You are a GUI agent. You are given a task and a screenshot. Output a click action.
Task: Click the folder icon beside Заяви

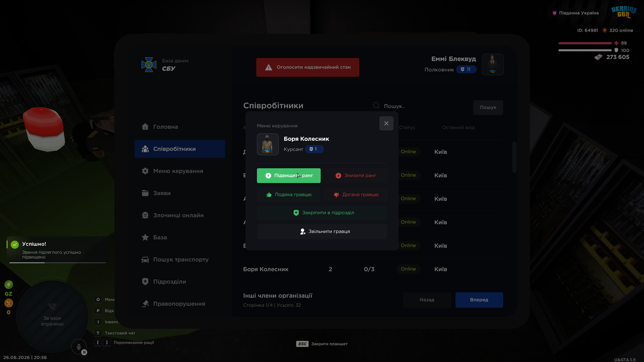[x=145, y=193]
